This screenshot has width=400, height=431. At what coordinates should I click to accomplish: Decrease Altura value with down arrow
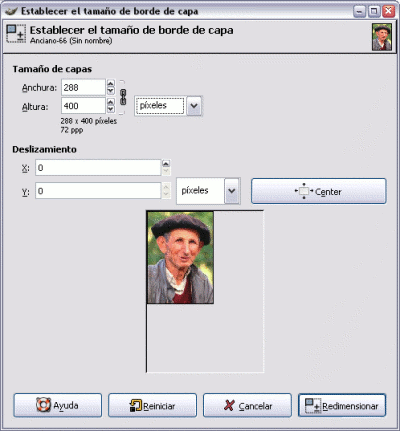111,109
